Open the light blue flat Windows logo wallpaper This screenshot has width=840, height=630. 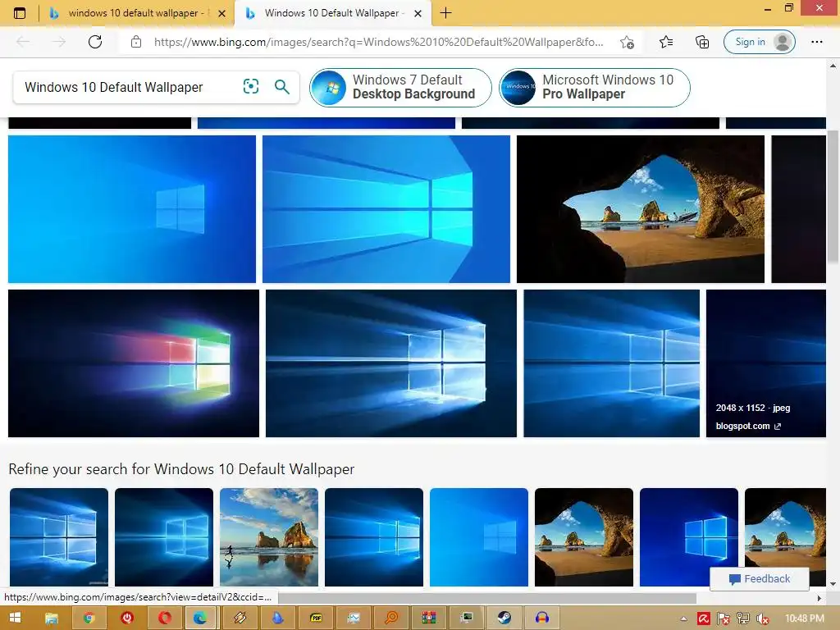pyautogui.click(x=132, y=209)
